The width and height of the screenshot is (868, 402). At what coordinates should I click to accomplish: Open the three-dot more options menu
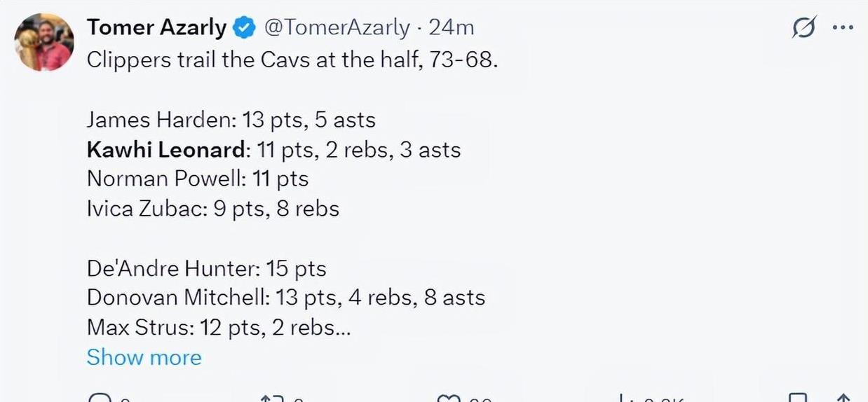click(843, 29)
